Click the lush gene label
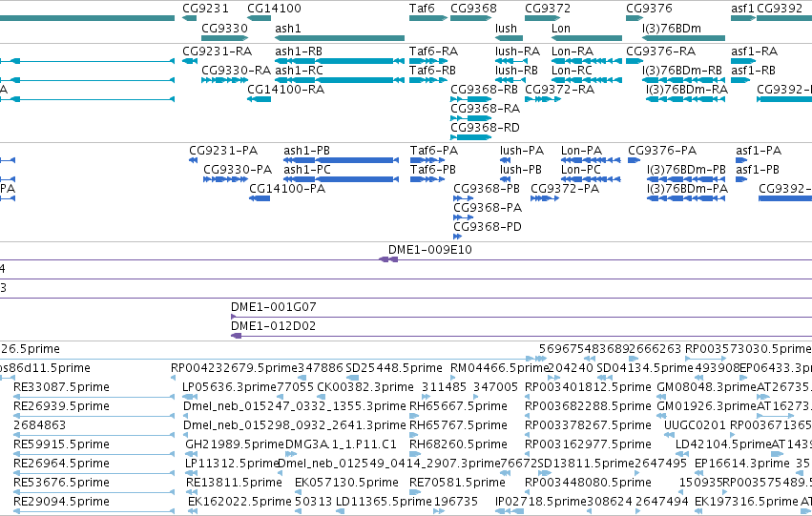This screenshot has height=516, width=812. coord(506,28)
